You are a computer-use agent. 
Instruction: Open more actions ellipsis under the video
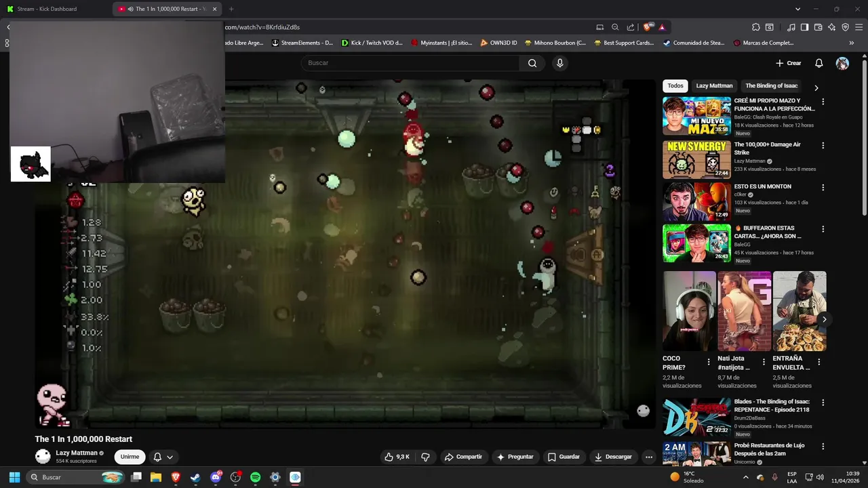pyautogui.click(x=649, y=457)
